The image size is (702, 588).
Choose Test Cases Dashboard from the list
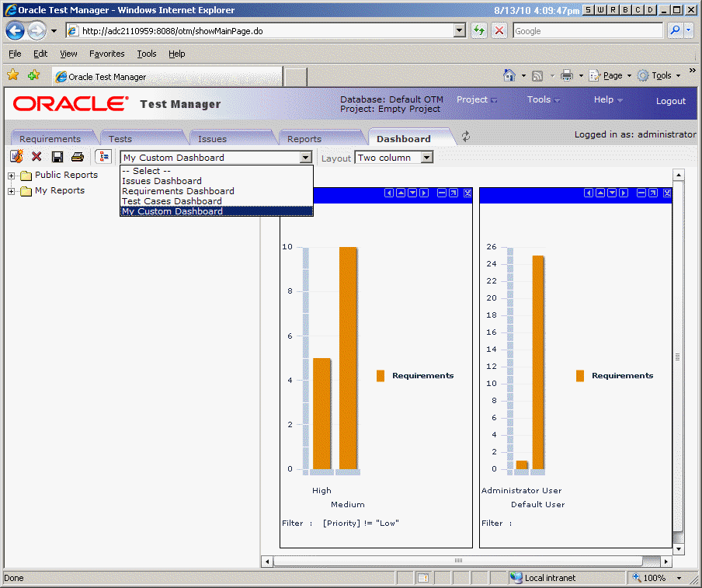click(216, 201)
